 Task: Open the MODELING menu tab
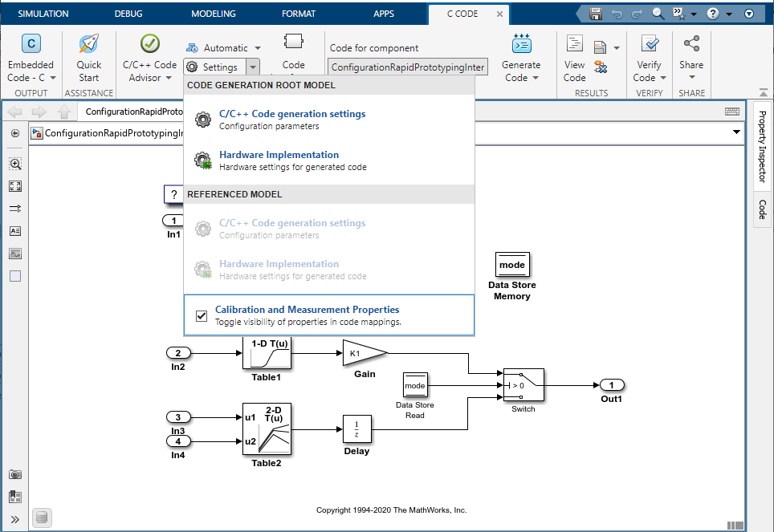(213, 13)
